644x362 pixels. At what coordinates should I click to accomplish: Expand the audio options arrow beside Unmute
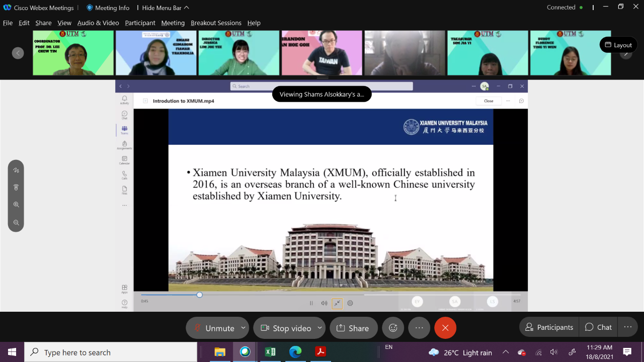tap(243, 328)
